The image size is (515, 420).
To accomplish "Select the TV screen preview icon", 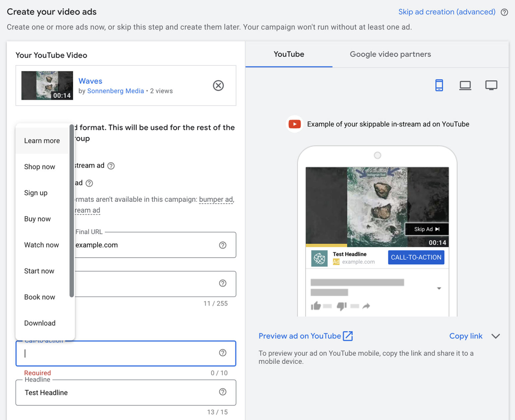I will [x=491, y=85].
